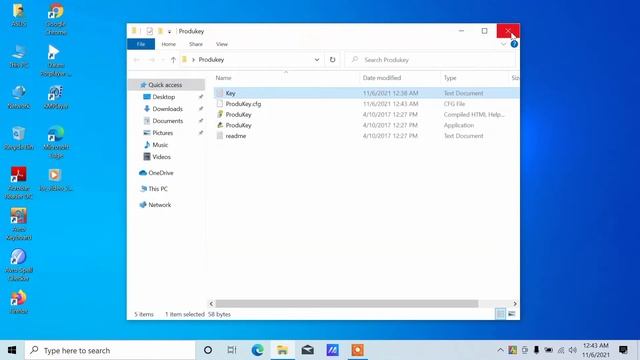This screenshot has height=360, width=640.
Task: Open Music in the navigation pane
Action: [x=160, y=145]
